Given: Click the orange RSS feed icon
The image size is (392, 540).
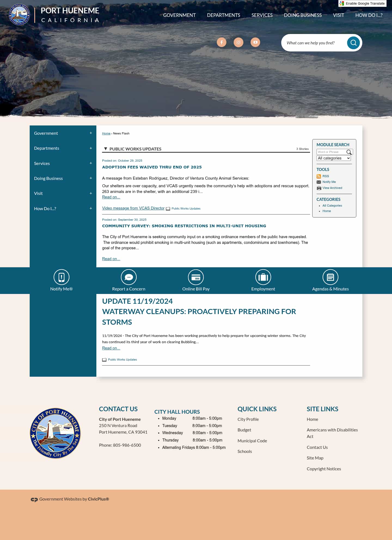Looking at the screenshot, I should pos(319,176).
